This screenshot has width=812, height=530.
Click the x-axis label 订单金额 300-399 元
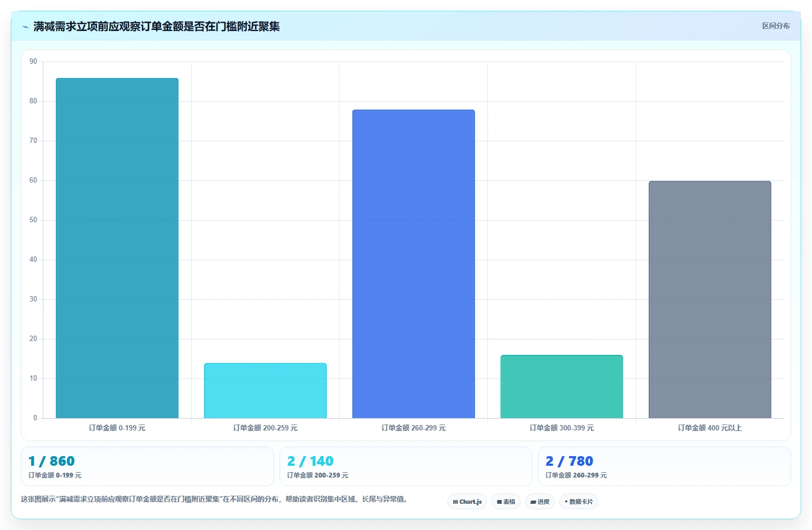tap(562, 428)
